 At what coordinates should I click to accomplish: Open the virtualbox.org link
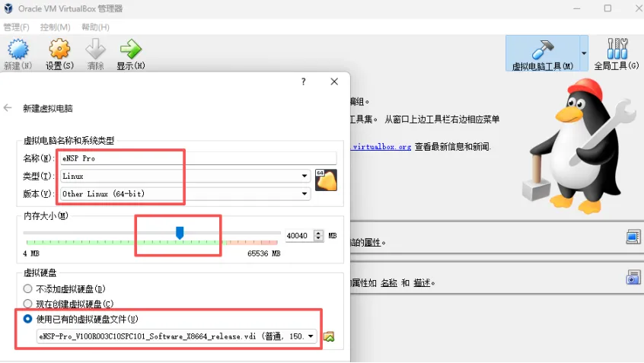[x=381, y=147]
